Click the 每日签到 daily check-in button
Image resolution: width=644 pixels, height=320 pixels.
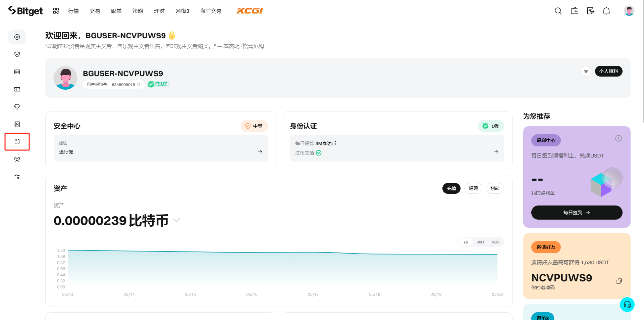tap(577, 213)
